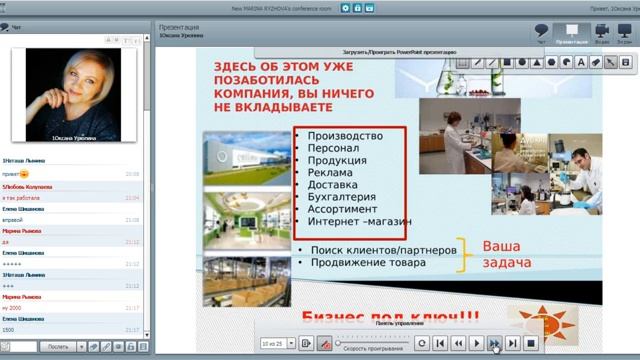Click the presenter webcam photo thumbnail
This screenshot has height=360, width=640.
(74, 95)
